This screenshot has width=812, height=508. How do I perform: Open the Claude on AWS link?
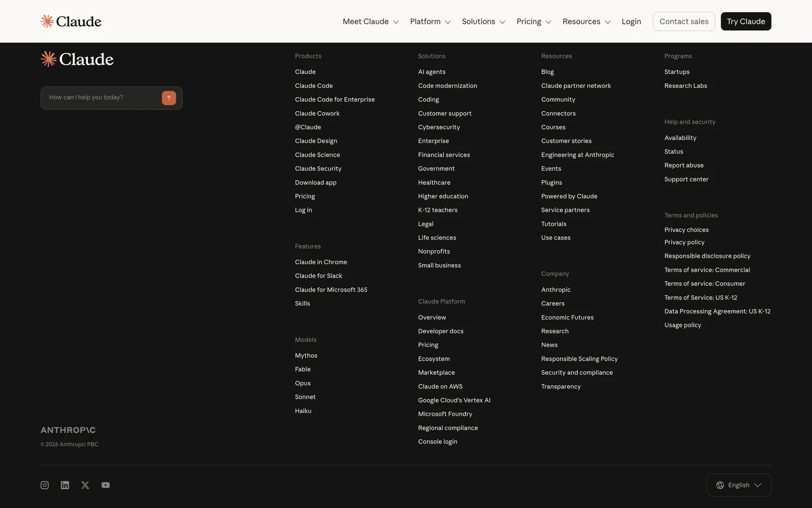click(441, 387)
